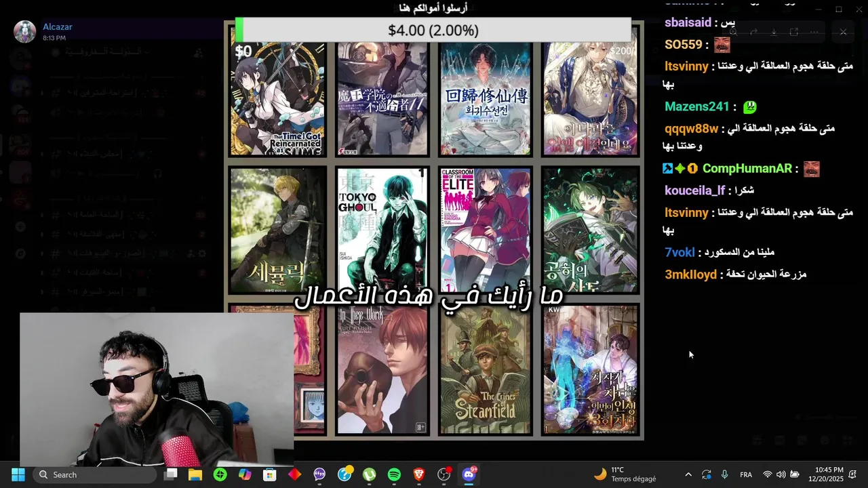Open the blue question-mark app in taskbar
Screen dimensions: 868x488
coord(344,474)
